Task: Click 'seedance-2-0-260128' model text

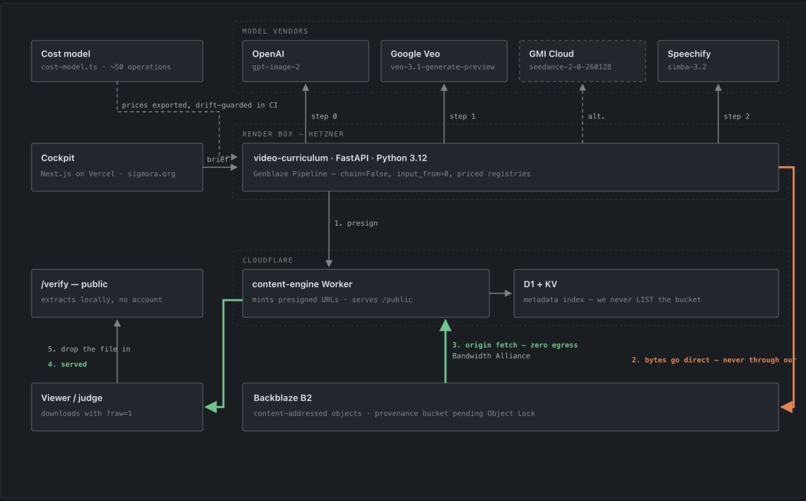Action: point(570,67)
